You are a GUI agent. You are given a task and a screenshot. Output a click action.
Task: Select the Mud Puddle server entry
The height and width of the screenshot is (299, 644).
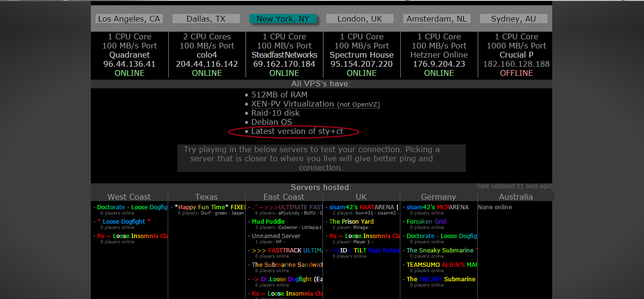coord(268,222)
